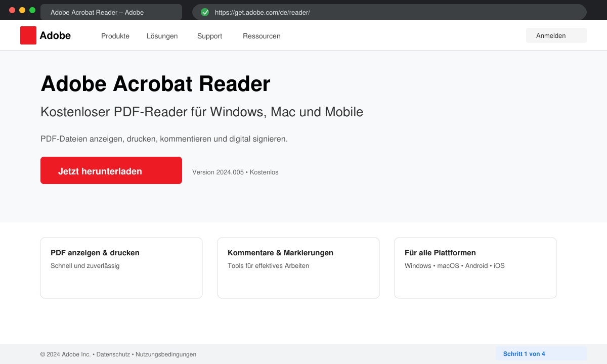Click the red close window button
The image size is (607, 364).
tap(12, 10)
